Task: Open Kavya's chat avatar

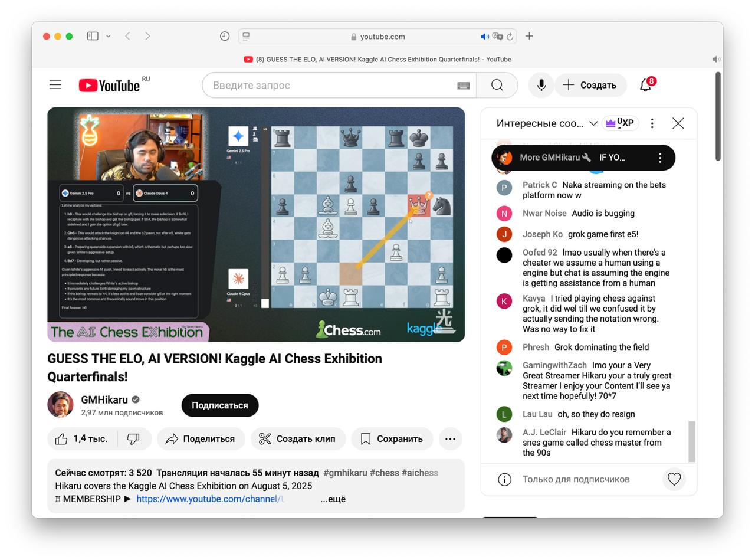Action: (x=504, y=302)
